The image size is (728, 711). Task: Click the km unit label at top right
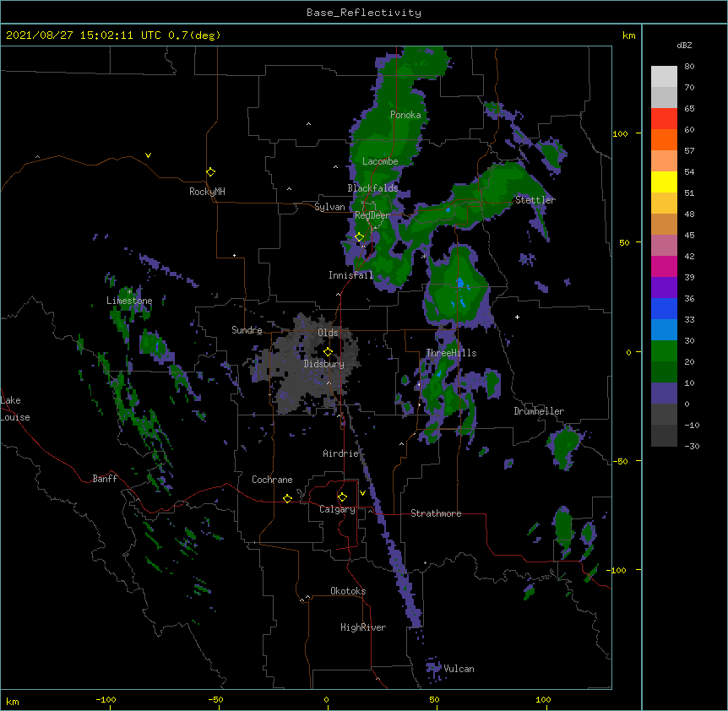click(x=628, y=35)
